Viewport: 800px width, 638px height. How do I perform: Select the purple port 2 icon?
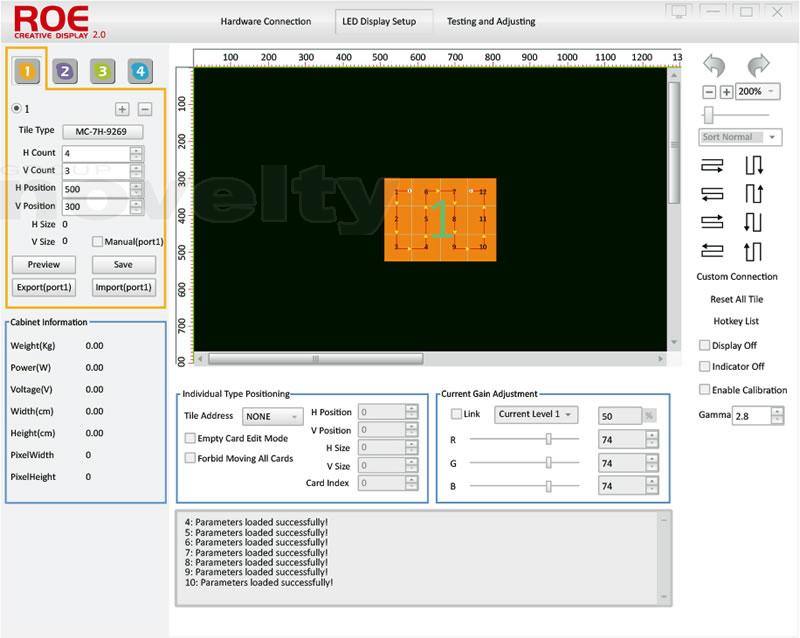point(64,71)
